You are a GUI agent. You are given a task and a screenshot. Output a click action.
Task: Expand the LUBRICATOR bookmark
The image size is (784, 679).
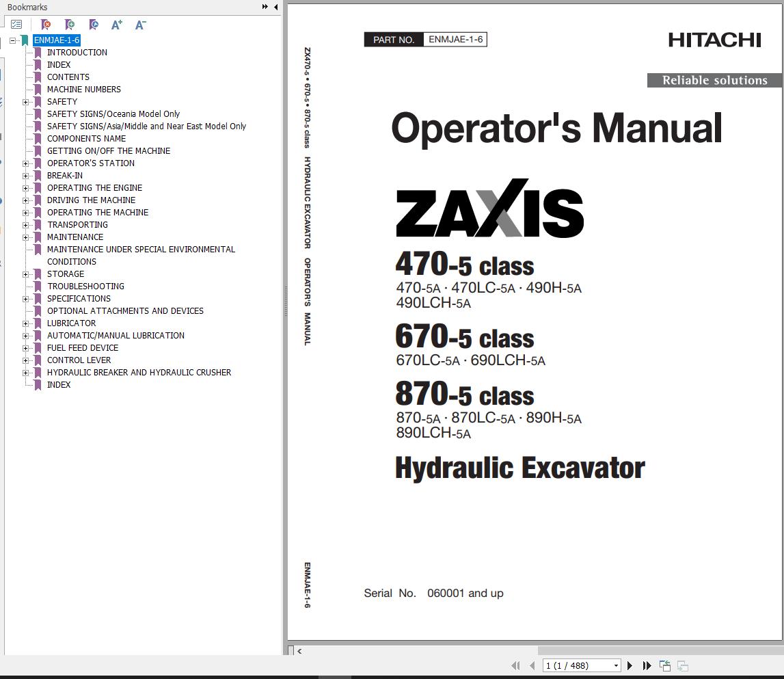coord(25,323)
